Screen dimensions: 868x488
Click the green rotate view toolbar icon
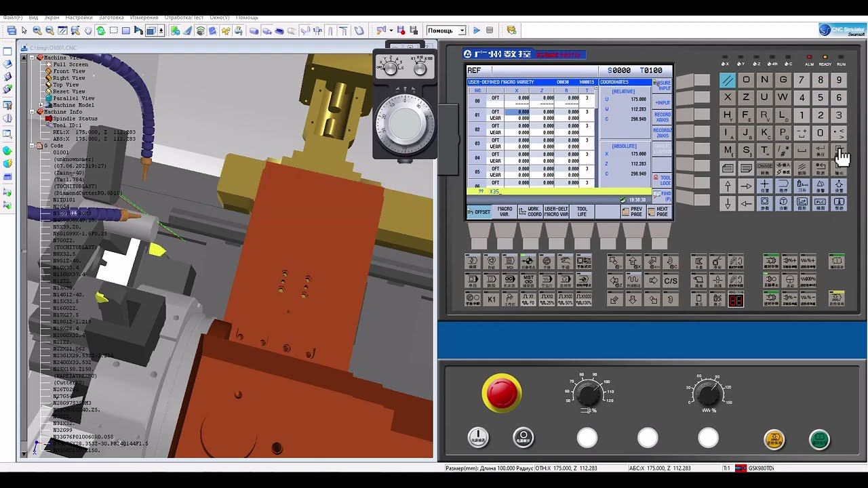[x=100, y=30]
